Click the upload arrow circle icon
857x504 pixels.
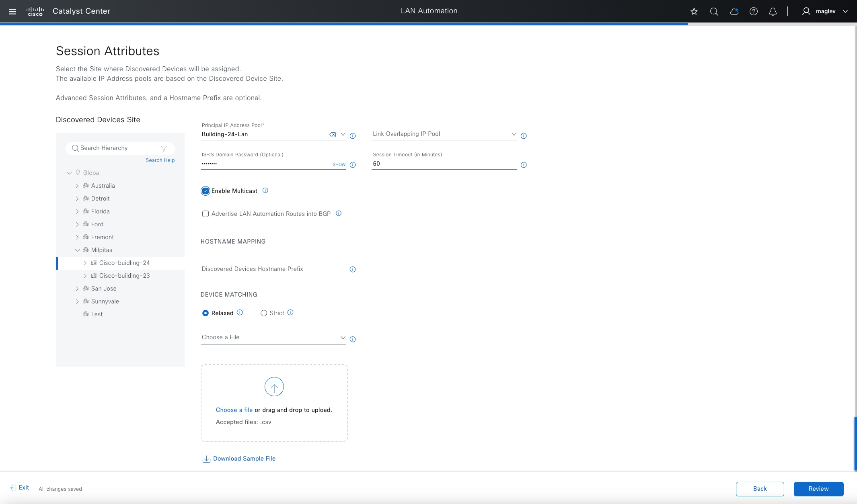pos(274,387)
